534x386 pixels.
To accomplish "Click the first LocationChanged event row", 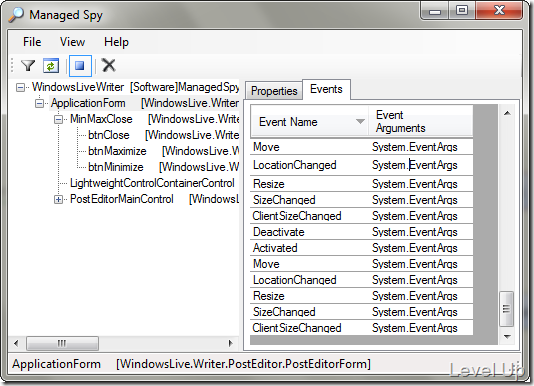I will (361, 165).
